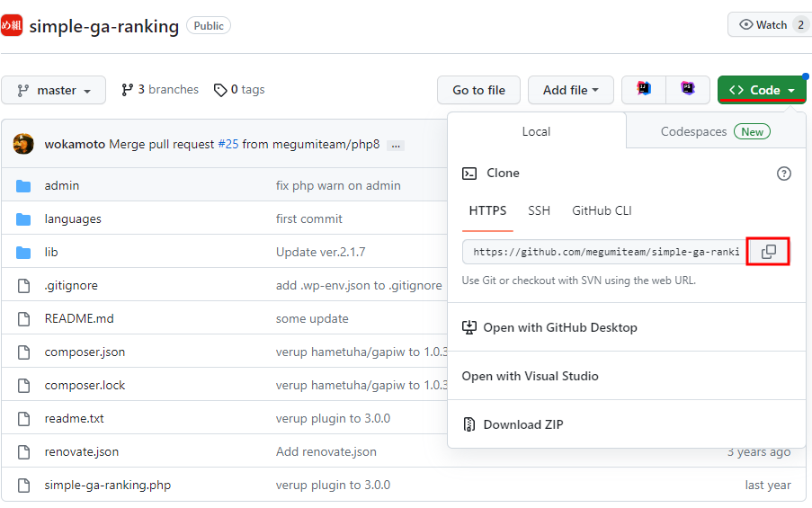Open the renovate.json file

click(82, 451)
